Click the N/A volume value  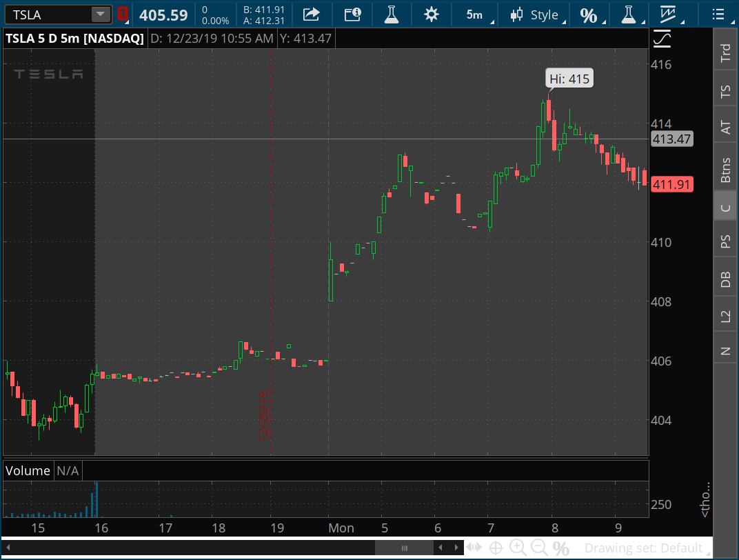pos(68,470)
